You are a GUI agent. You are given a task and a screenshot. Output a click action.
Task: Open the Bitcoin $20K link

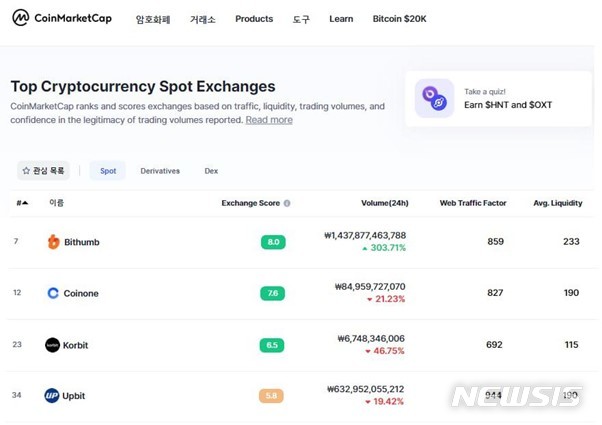(x=399, y=19)
